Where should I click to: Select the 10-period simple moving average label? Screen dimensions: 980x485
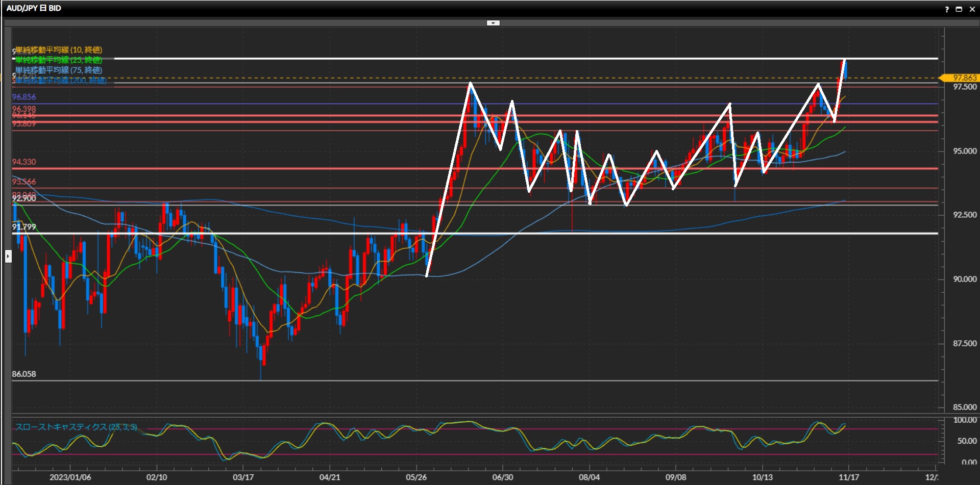tap(59, 49)
